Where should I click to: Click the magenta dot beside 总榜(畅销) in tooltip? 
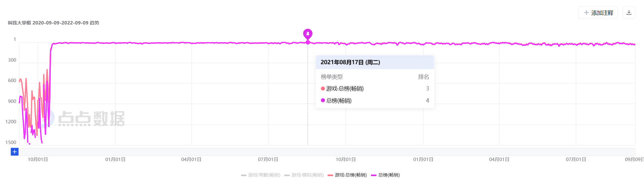point(323,100)
